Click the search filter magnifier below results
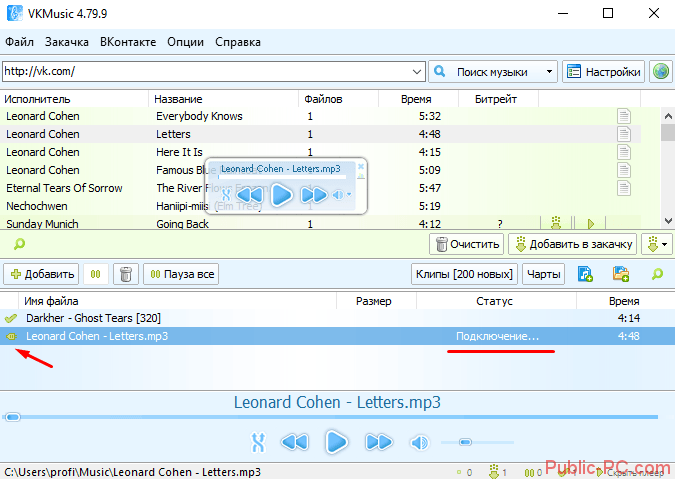This screenshot has width=675, height=479. click(x=19, y=244)
